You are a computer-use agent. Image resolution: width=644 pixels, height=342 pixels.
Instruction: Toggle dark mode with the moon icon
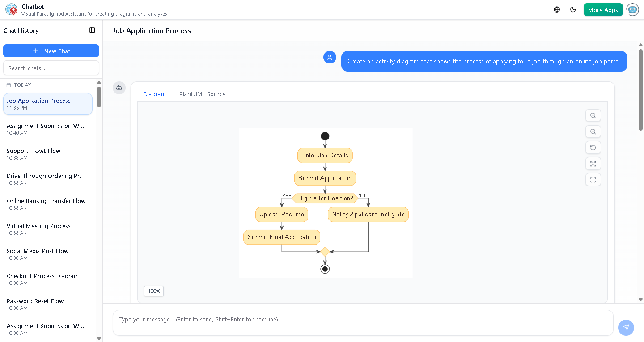tap(573, 9)
